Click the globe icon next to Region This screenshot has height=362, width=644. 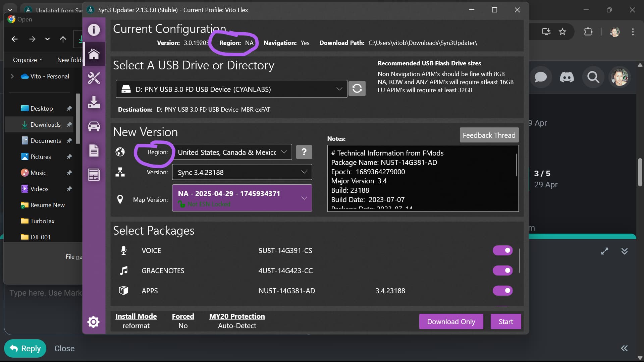point(120,152)
